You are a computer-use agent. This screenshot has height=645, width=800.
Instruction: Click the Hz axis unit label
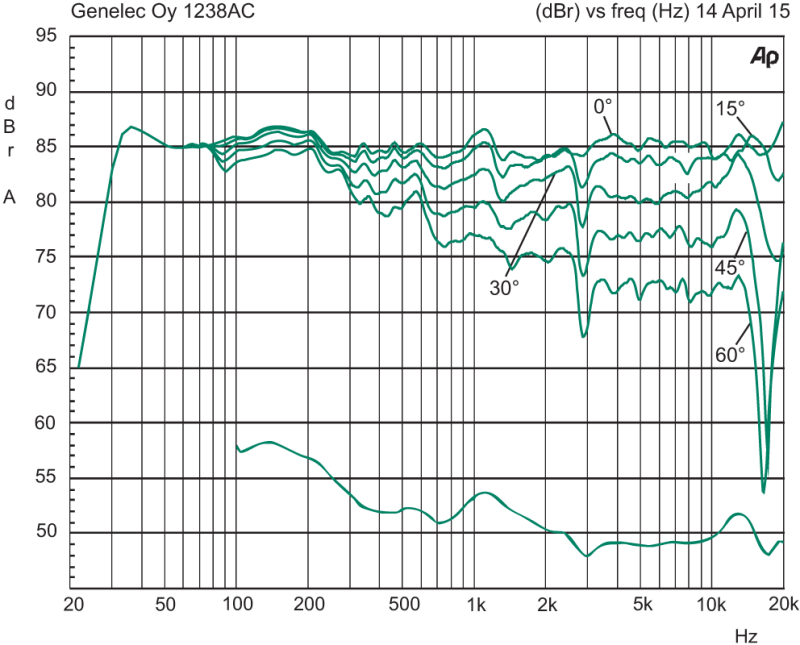(746, 636)
